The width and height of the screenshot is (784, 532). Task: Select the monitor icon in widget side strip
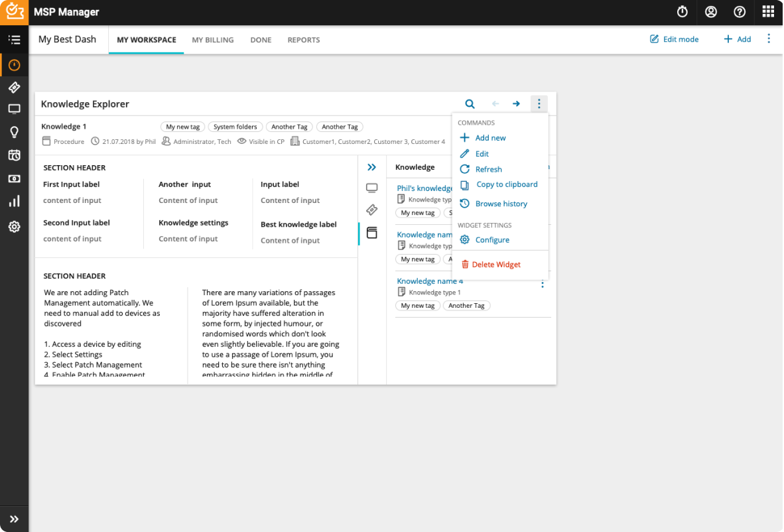371,188
